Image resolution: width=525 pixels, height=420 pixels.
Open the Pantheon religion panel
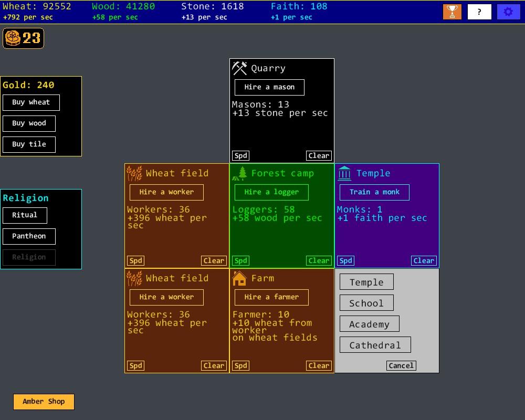click(29, 236)
